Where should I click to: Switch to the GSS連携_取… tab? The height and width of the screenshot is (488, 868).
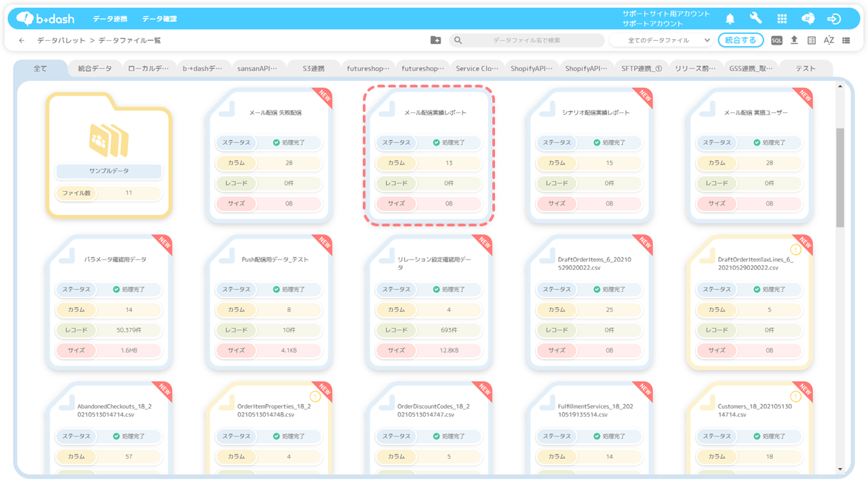[x=751, y=68]
